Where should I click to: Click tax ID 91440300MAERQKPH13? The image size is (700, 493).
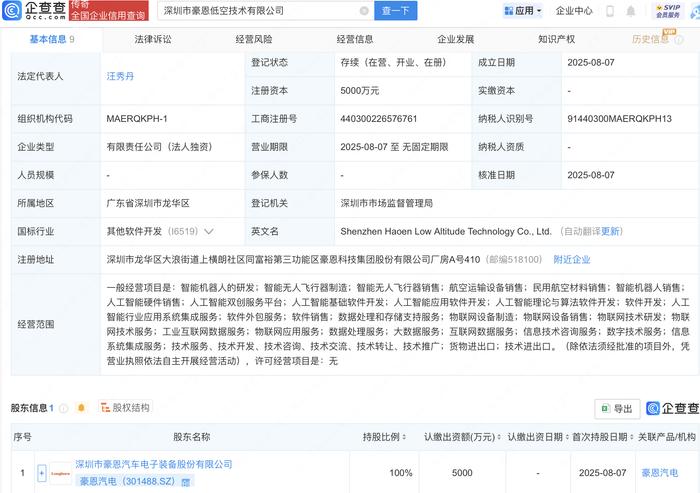(619, 119)
